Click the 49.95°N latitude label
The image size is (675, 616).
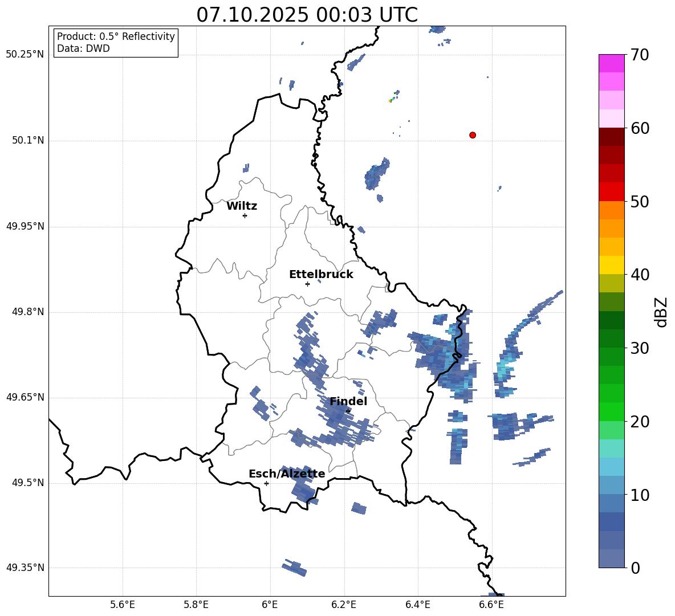[x=25, y=226]
